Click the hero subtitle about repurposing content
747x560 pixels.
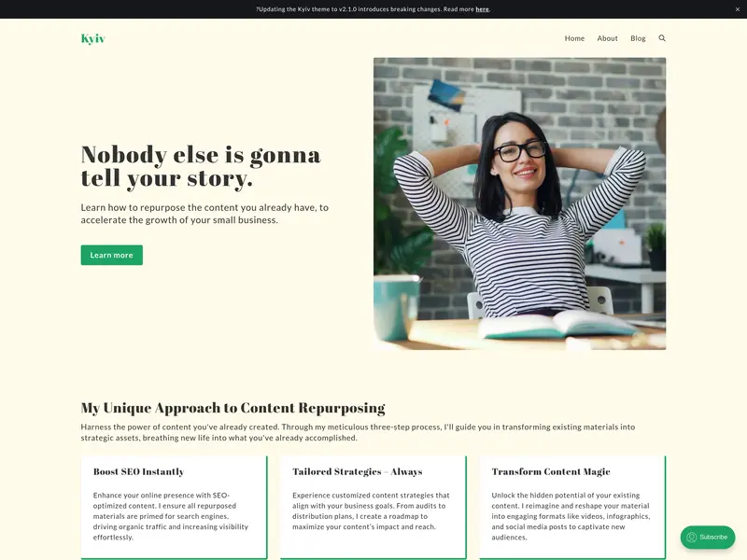coord(204,214)
